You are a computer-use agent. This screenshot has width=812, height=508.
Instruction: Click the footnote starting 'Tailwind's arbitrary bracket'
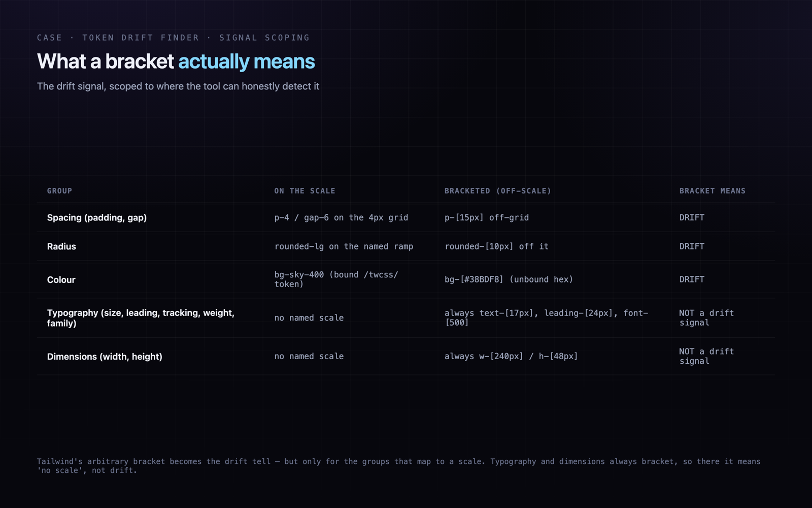(398, 466)
